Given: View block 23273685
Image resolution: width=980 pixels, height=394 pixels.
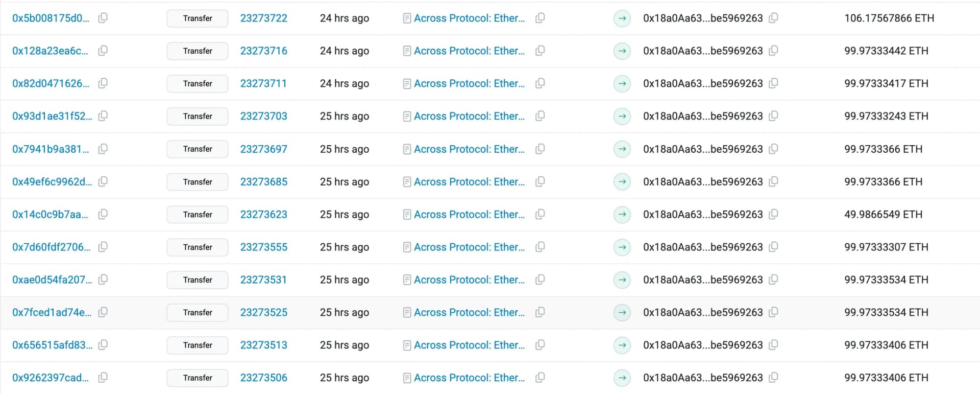Looking at the screenshot, I should pos(264,182).
